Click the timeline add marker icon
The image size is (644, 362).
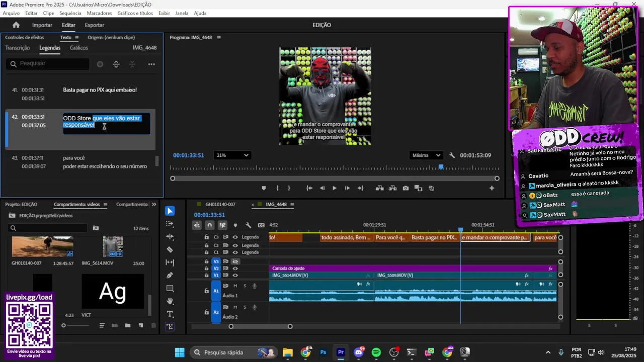coord(235,225)
